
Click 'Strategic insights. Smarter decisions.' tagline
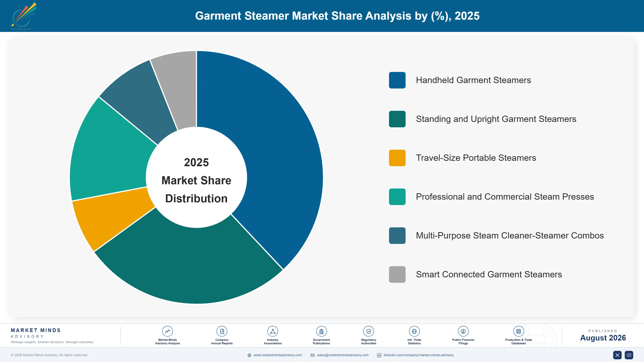[52, 342]
